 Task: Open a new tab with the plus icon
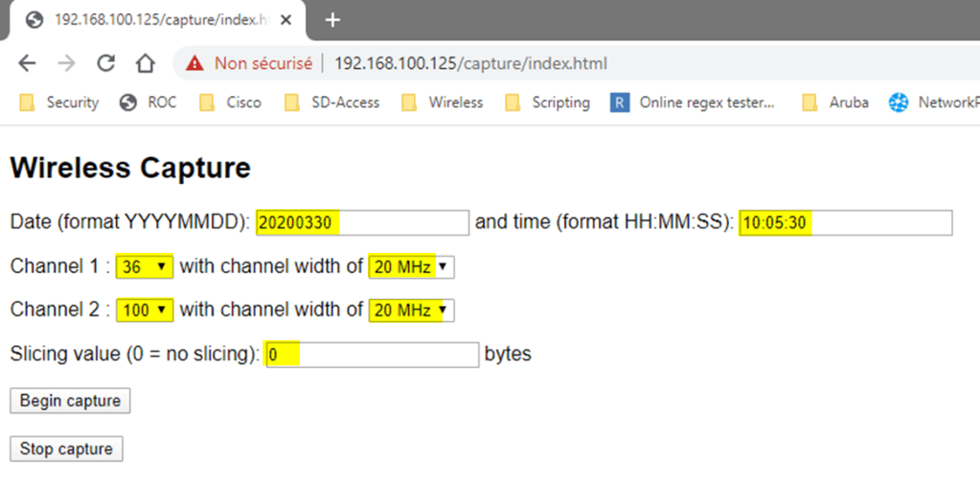[332, 20]
